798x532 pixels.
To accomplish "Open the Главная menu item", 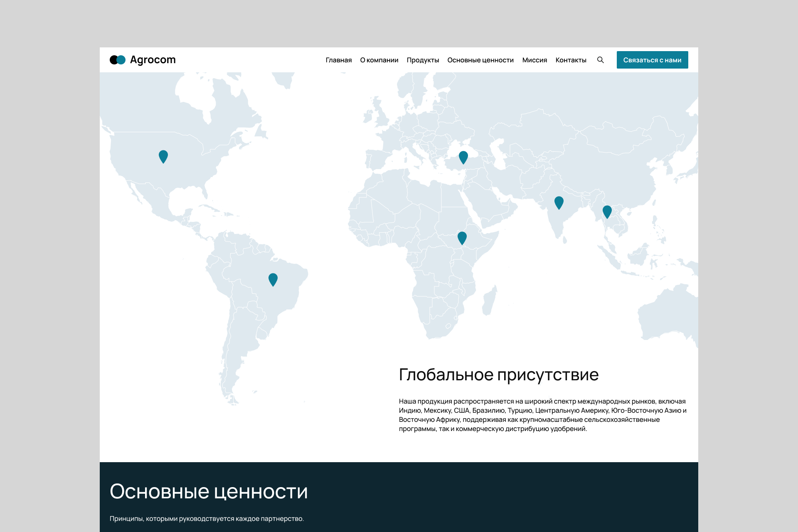I will pyautogui.click(x=339, y=60).
